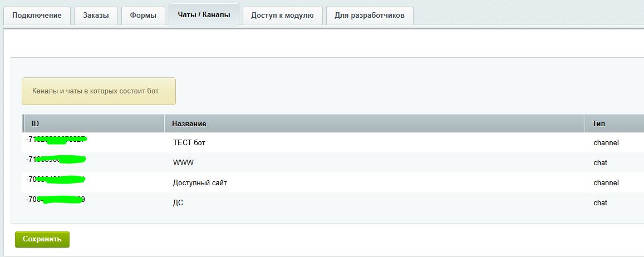Image resolution: width=644 pixels, height=257 pixels.
Task: Click the chat type in WWW row
Action: tap(600, 163)
